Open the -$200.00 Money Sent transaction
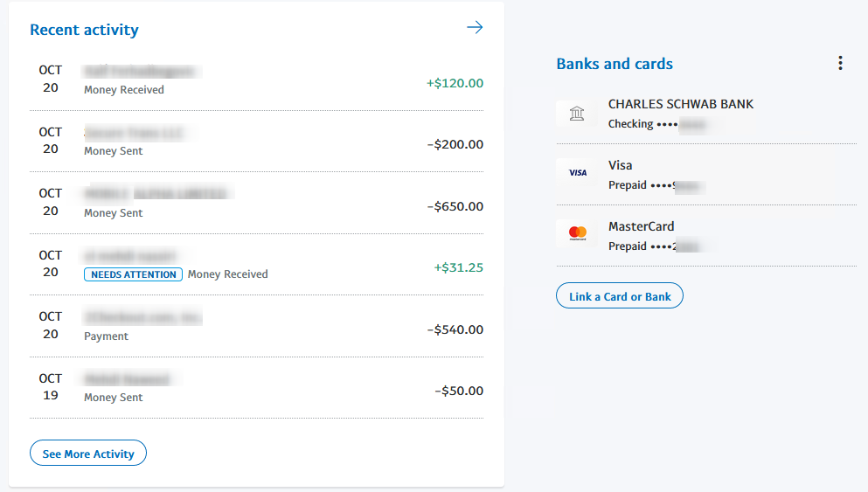Image resolution: width=868 pixels, height=492 pixels. pos(256,142)
